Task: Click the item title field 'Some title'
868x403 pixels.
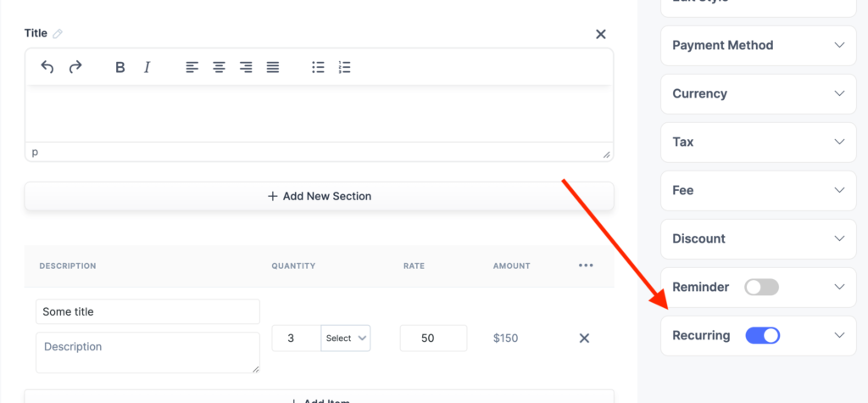Action: point(147,311)
